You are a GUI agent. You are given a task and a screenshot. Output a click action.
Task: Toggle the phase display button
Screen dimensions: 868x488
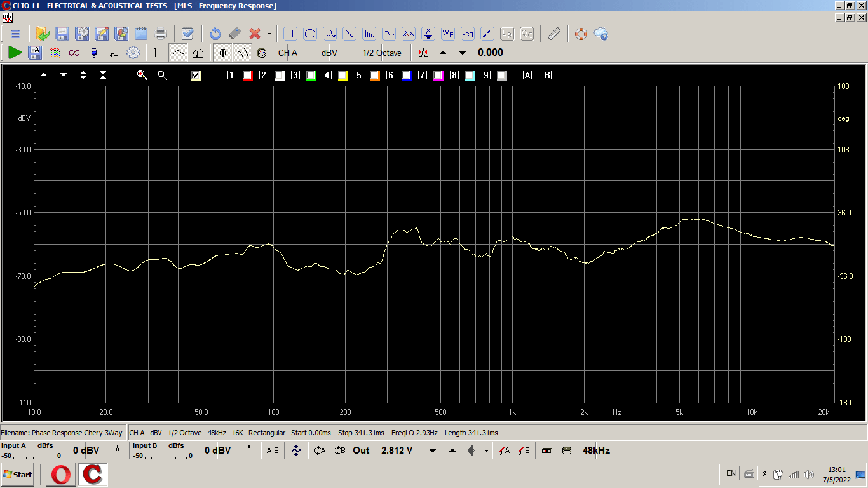pos(223,53)
